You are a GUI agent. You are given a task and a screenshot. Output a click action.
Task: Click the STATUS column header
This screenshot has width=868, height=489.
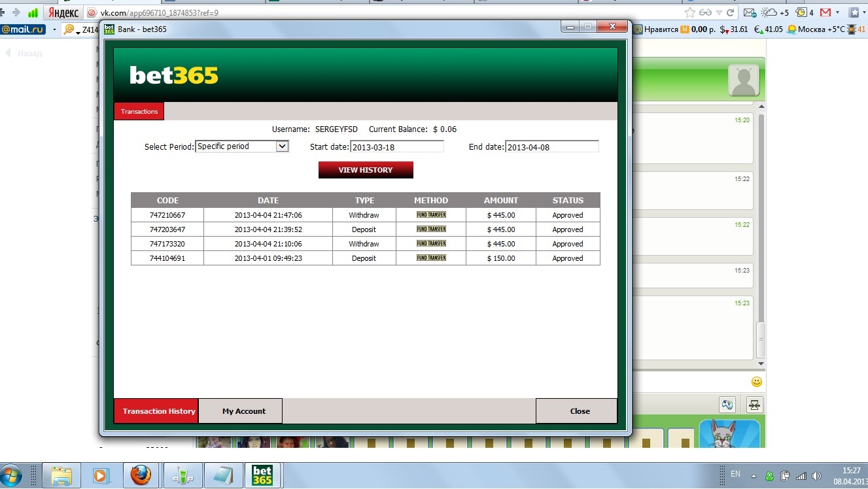(568, 200)
